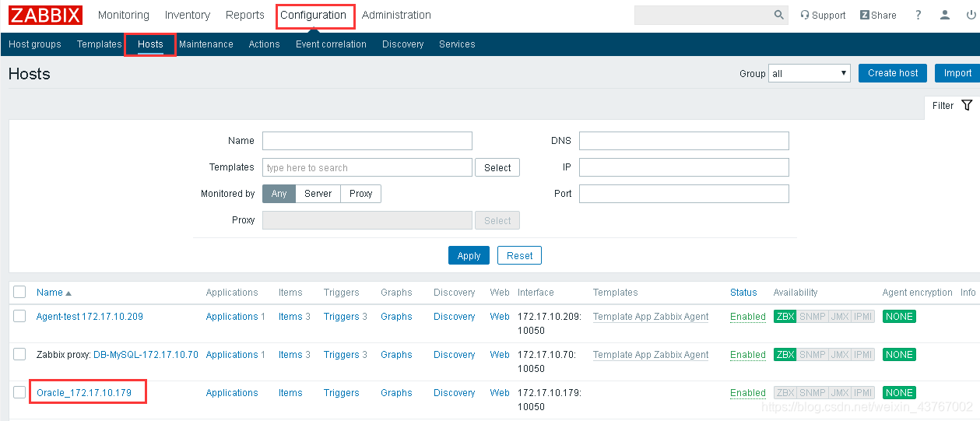The height and width of the screenshot is (421, 980).
Task: Open host DB-MySQL-172.17.10.70
Action: pos(146,355)
